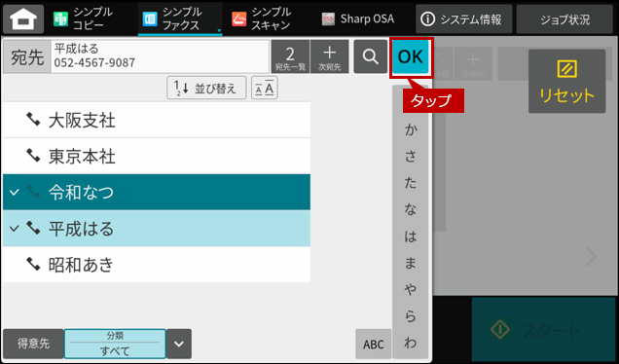The width and height of the screenshot is (619, 364).
Task: Tap the plus next-destination icon
Action: (x=329, y=56)
